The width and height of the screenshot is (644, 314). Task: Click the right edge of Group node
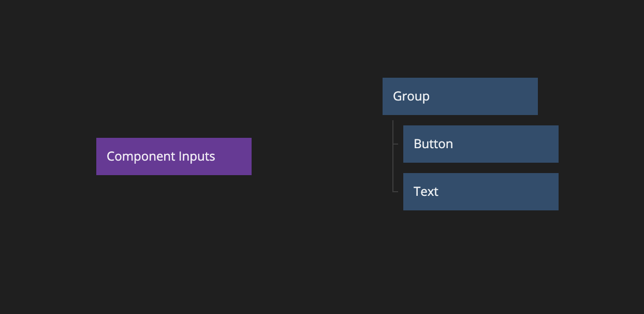tap(536, 96)
